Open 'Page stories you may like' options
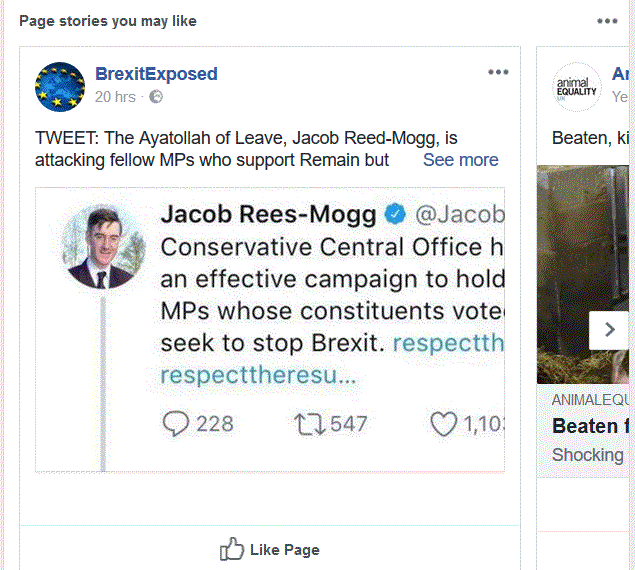This screenshot has width=635, height=570. click(607, 21)
